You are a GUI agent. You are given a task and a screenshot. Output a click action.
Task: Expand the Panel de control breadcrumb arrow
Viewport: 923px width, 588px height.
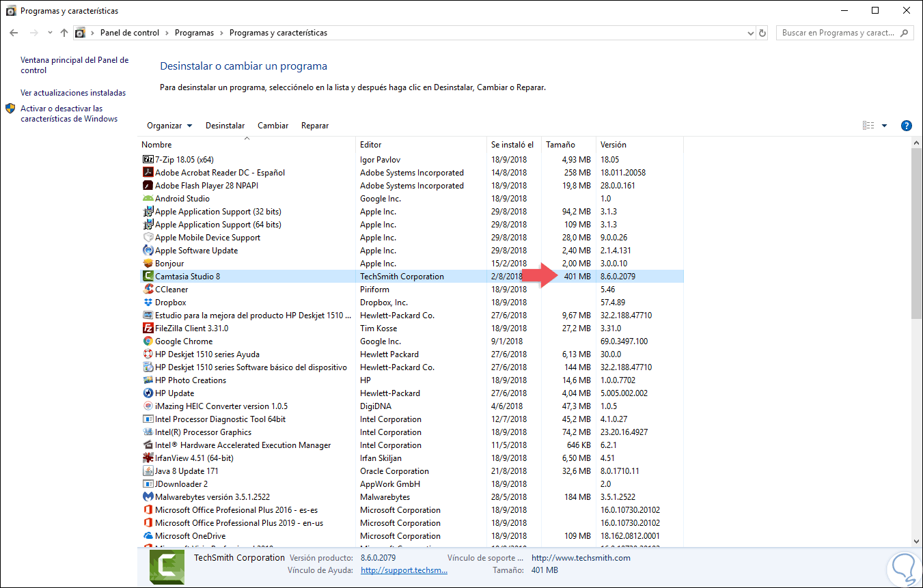click(x=167, y=33)
